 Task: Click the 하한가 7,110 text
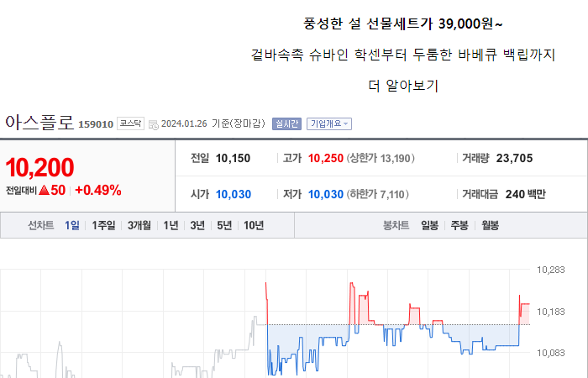coord(378,194)
